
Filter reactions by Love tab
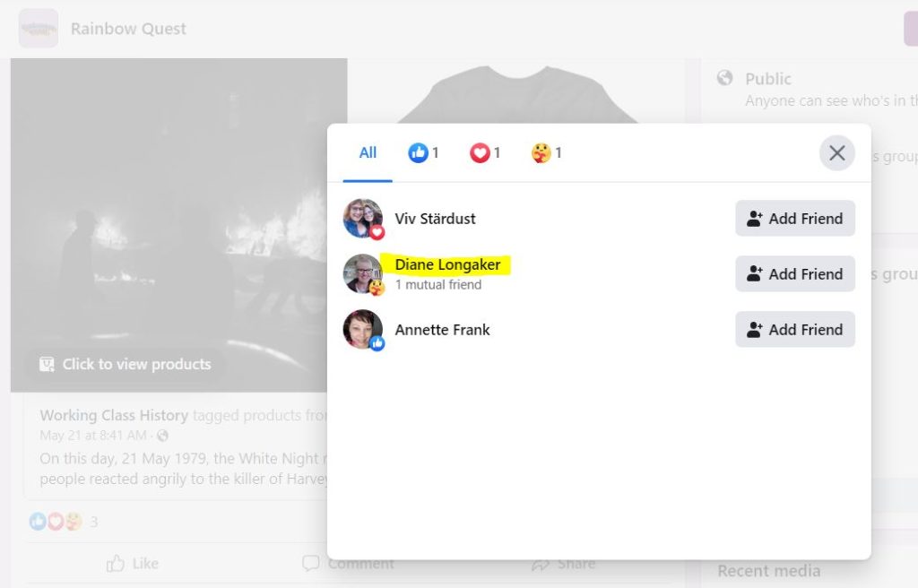(x=485, y=153)
